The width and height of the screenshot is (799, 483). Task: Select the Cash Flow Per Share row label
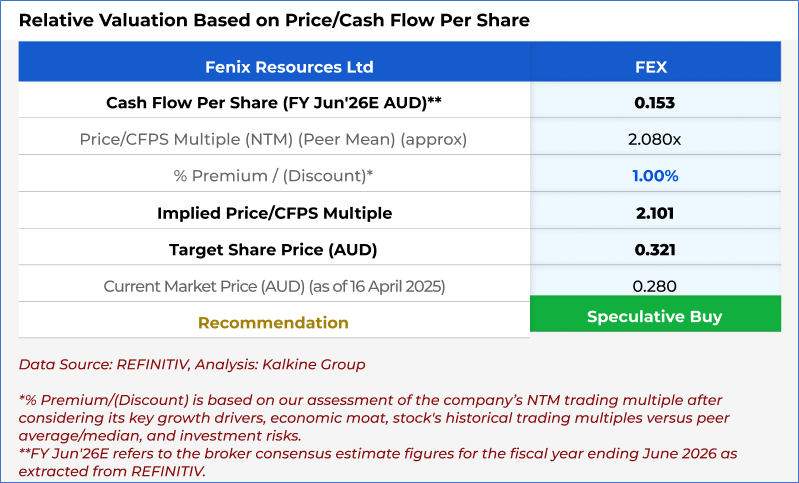coord(274,102)
